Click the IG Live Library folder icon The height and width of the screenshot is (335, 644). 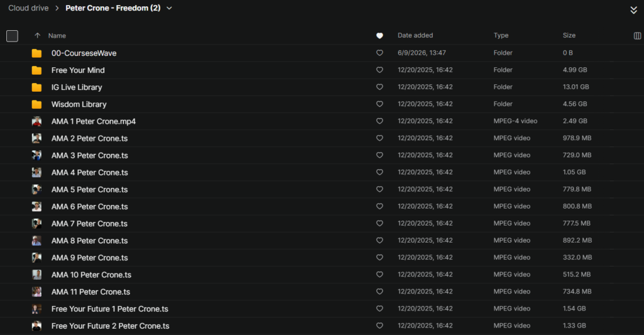(x=36, y=87)
